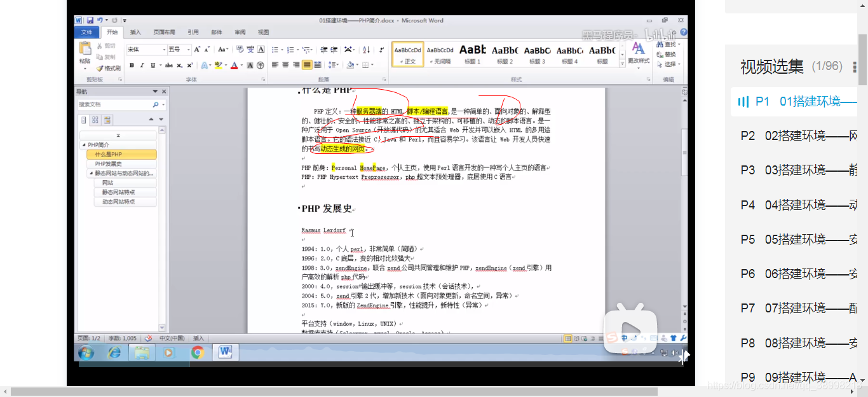Open the Review (审阅) ribbon tab
This screenshot has height=397, width=868.
pyautogui.click(x=240, y=32)
